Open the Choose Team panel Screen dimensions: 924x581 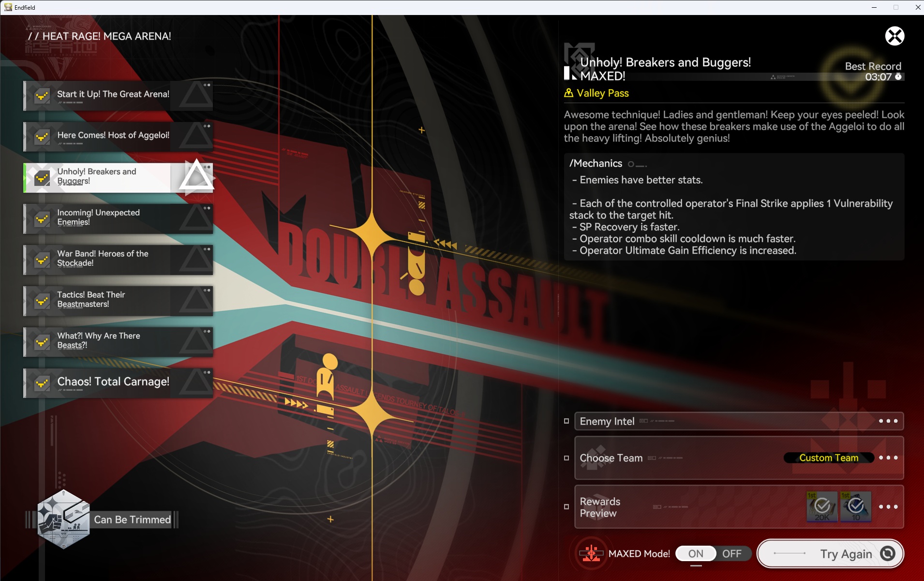click(x=739, y=458)
